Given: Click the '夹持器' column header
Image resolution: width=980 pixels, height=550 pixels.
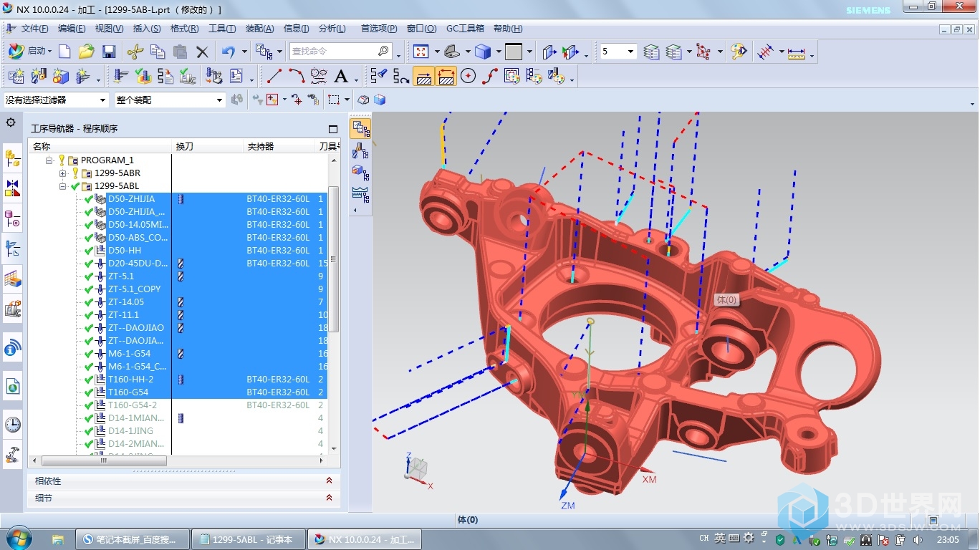Looking at the screenshot, I should coord(279,147).
